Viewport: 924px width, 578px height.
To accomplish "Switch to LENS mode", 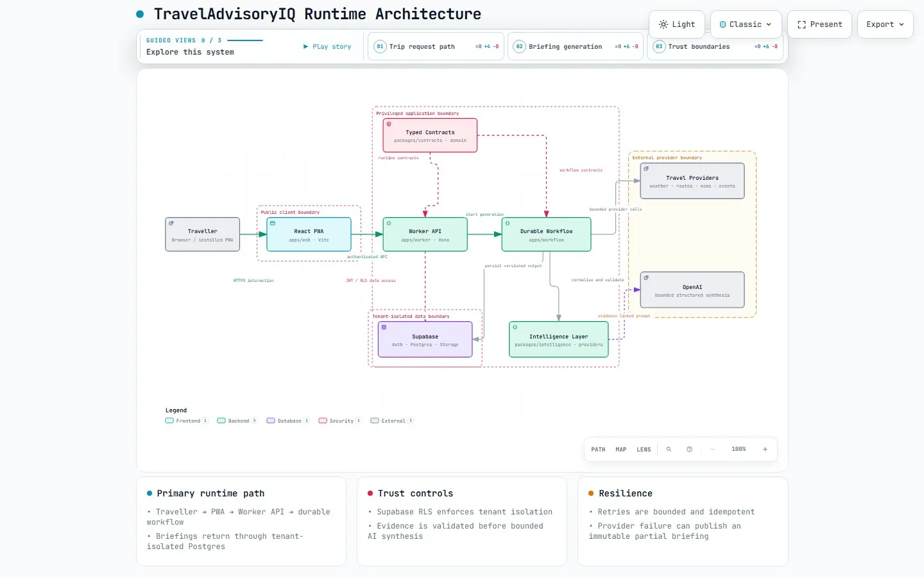I will click(x=644, y=450).
